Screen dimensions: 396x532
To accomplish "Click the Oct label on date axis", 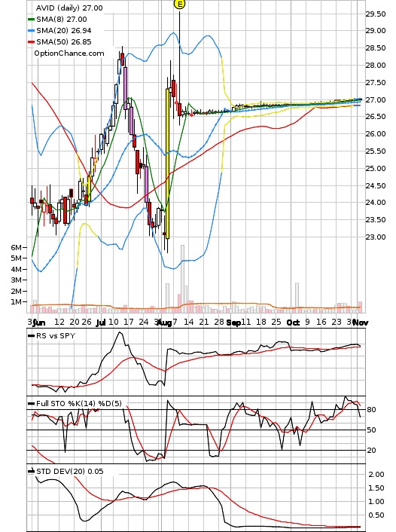I will point(293,323).
